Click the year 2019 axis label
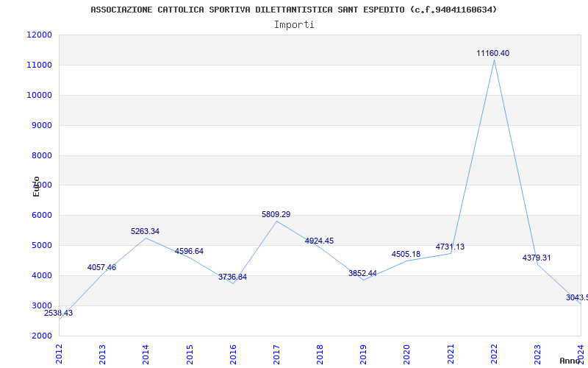Screen dimensions: 588x368 (363, 354)
